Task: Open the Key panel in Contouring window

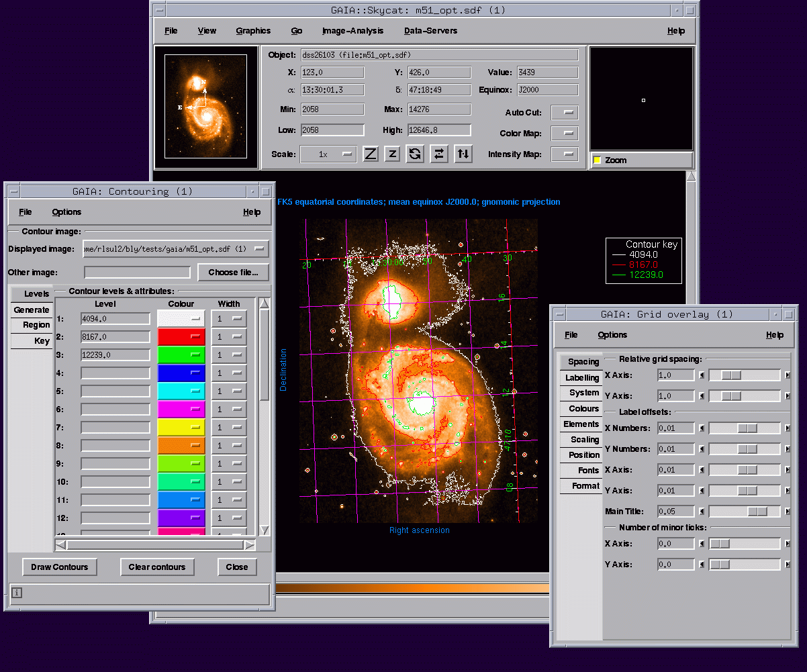Action: coord(31,340)
